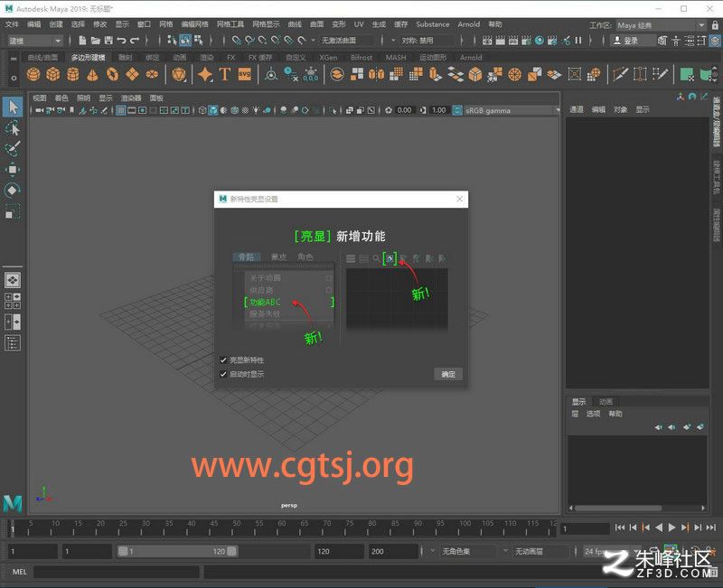Toggle color management icon beside sRGB gamma
This screenshot has height=588, width=723.
(457, 110)
